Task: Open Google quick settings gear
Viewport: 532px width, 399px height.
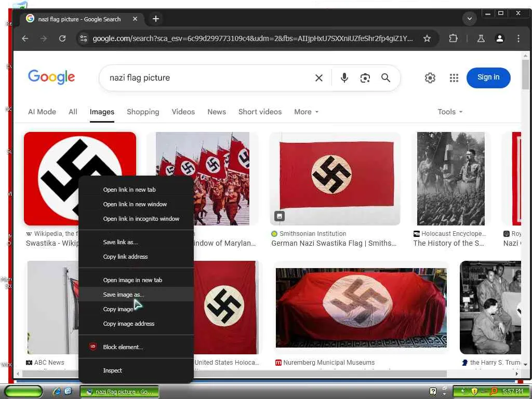Action: (430, 78)
